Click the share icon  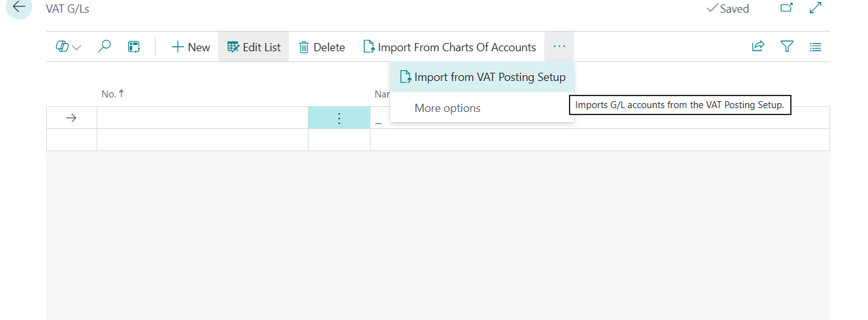click(757, 47)
